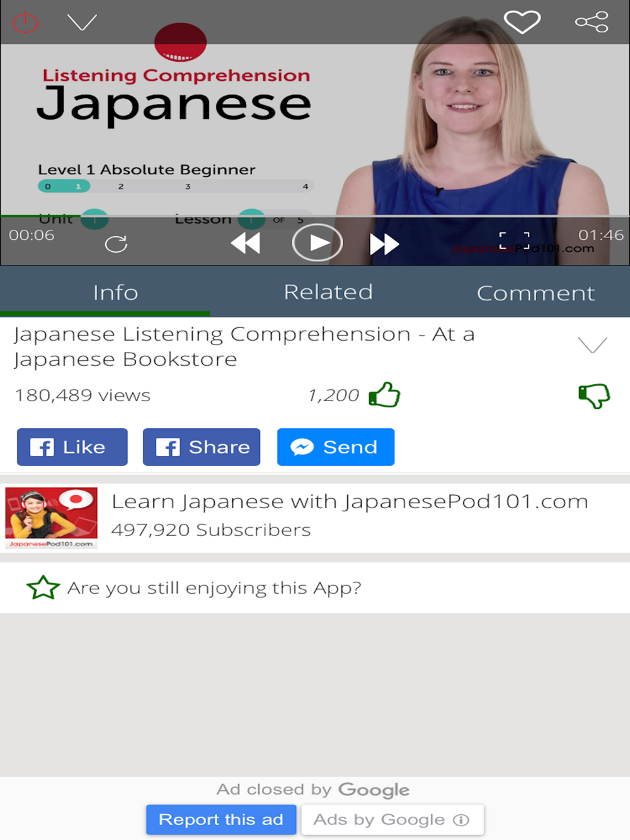Click the 180,489 views text
The width and height of the screenshot is (630, 840).
click(x=83, y=395)
